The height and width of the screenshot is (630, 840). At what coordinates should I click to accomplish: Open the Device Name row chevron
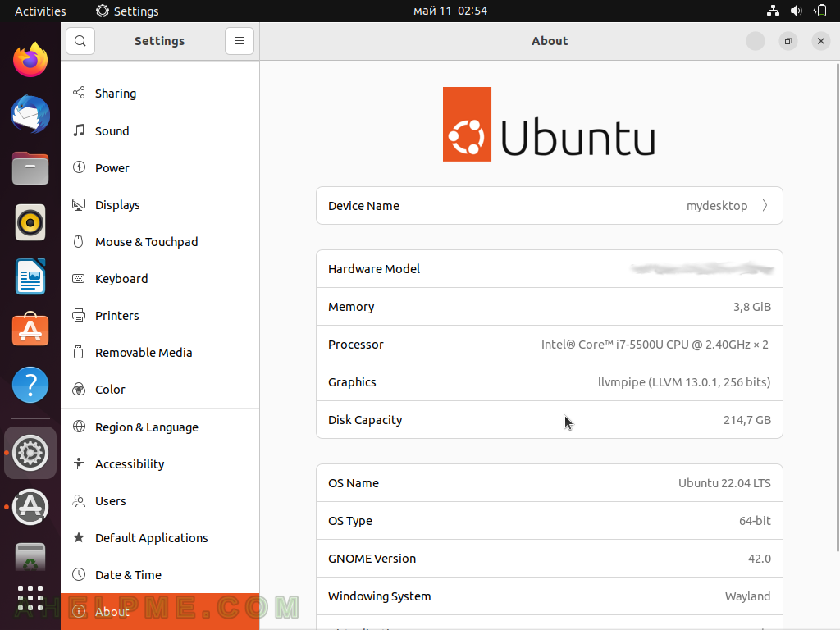pos(765,206)
